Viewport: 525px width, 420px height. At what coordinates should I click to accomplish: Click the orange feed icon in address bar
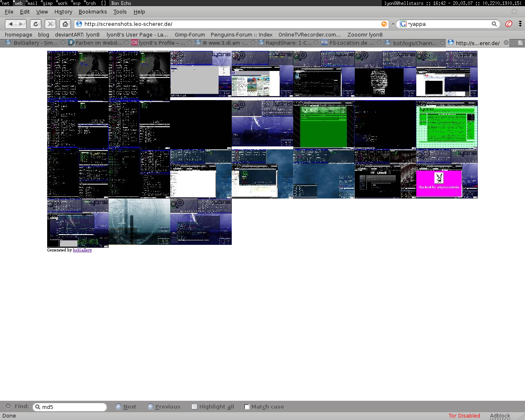(384, 24)
